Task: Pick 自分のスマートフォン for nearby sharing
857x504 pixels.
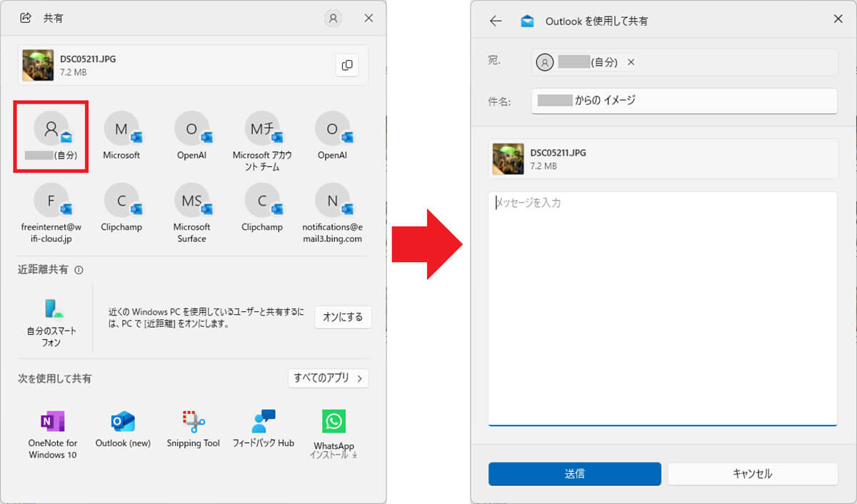Action: (51, 321)
